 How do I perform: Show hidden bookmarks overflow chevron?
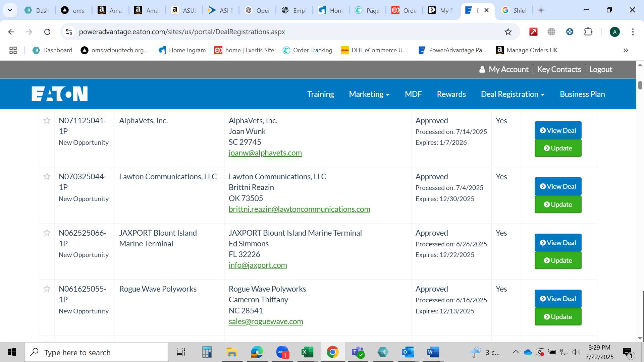[626, 50]
